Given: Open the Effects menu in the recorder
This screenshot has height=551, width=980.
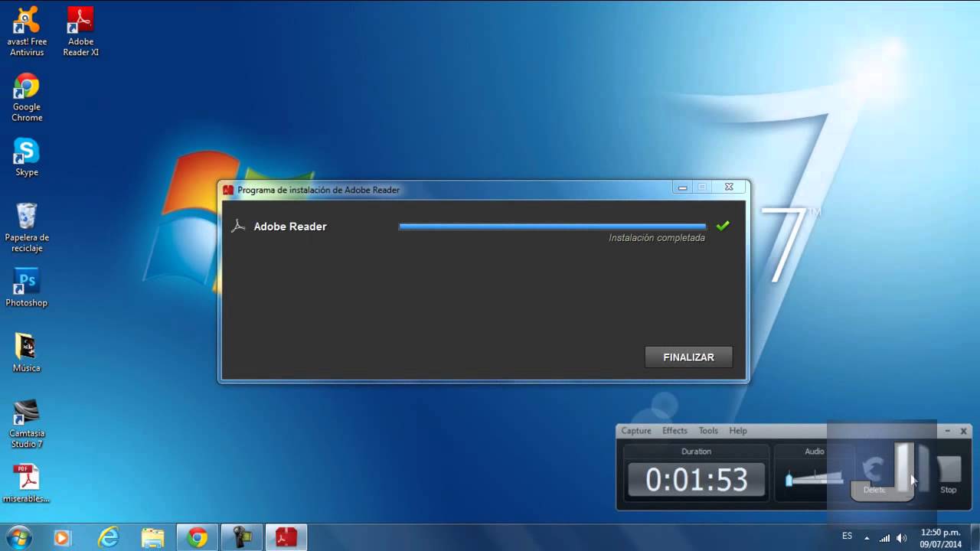Looking at the screenshot, I should tap(675, 431).
